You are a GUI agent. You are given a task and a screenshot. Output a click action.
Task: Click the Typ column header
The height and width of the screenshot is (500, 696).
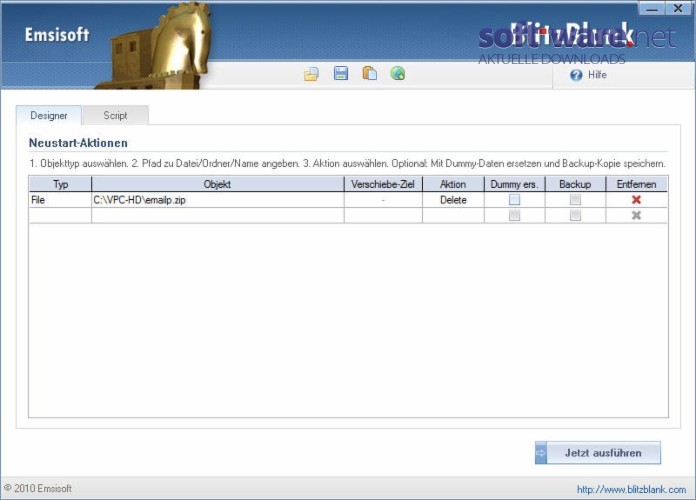60,184
